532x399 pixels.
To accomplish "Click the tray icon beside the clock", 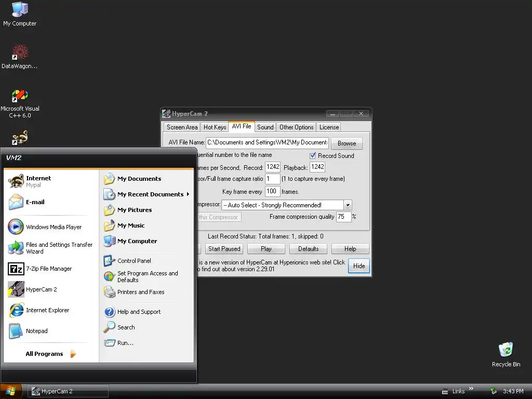I will tap(494, 391).
